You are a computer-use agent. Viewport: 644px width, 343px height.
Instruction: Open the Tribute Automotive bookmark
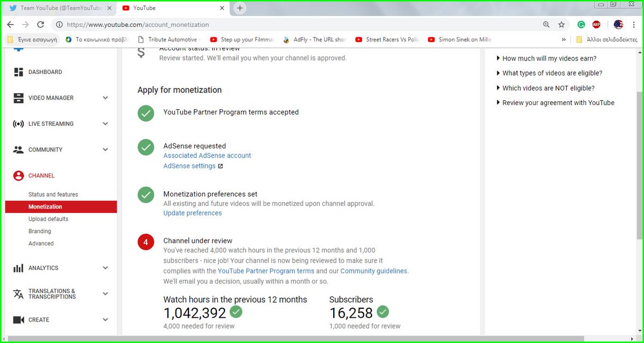click(169, 40)
